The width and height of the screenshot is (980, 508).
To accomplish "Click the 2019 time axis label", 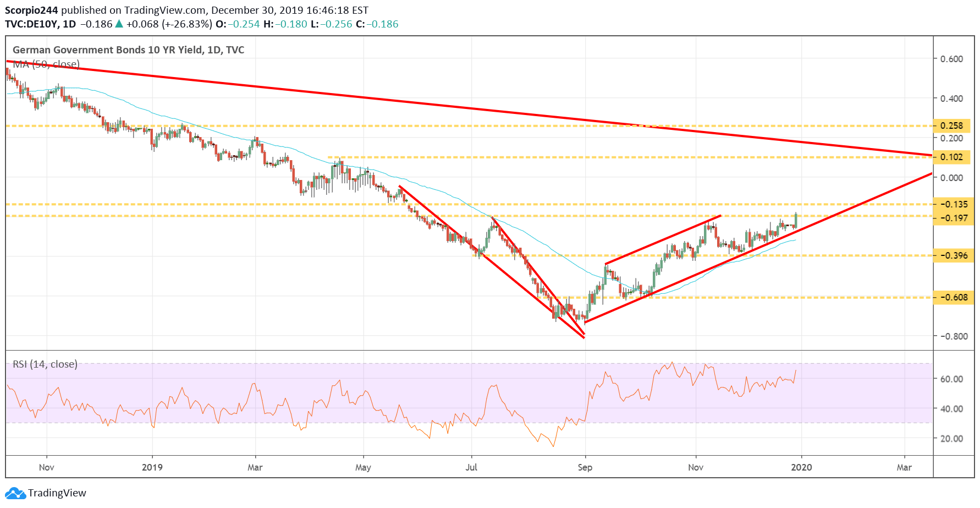I will click(x=152, y=467).
